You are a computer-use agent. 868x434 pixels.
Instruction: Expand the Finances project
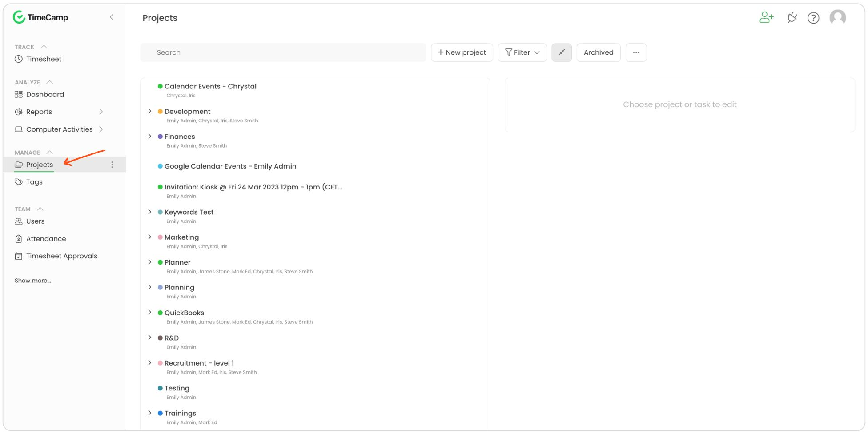tap(150, 137)
